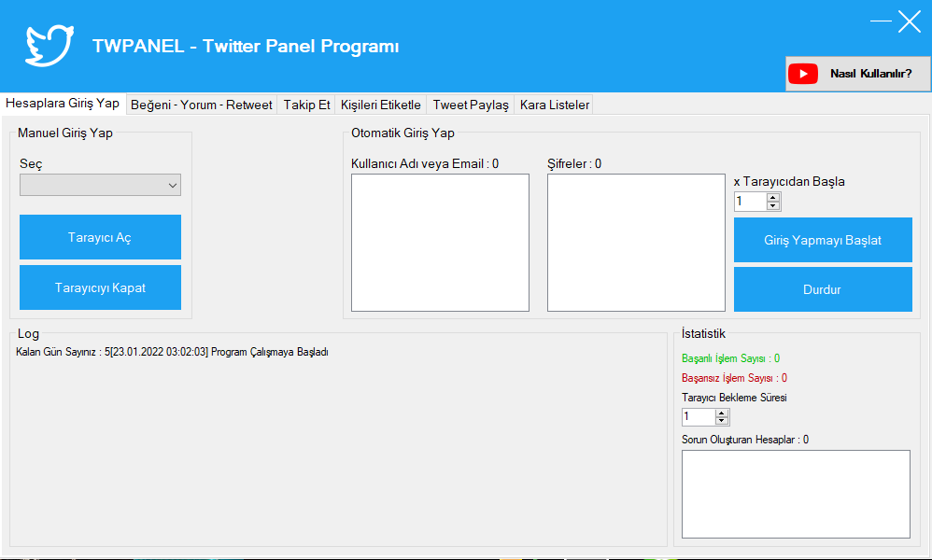Open the Beğeni - Yorum - Retweet tab
This screenshot has width=932, height=560.
pyautogui.click(x=202, y=105)
